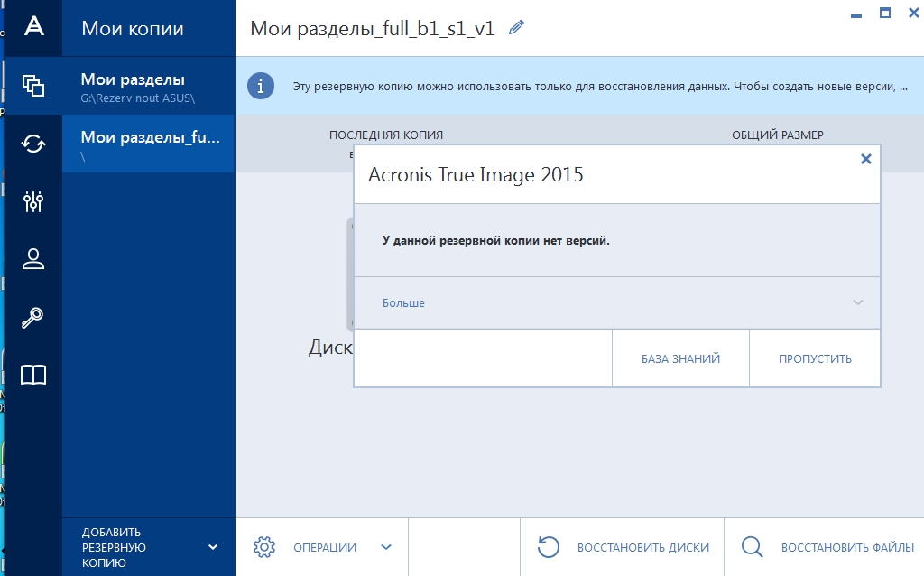Click the 'ПОСЛЕДНЯЯ КОПИЯ' label

point(386,135)
